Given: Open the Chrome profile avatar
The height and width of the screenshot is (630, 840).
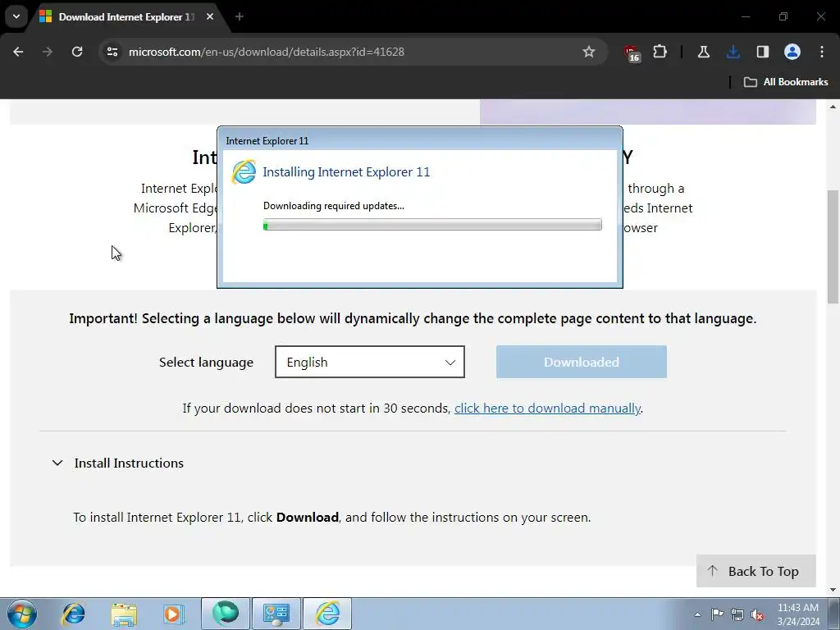Looking at the screenshot, I should tap(792, 52).
